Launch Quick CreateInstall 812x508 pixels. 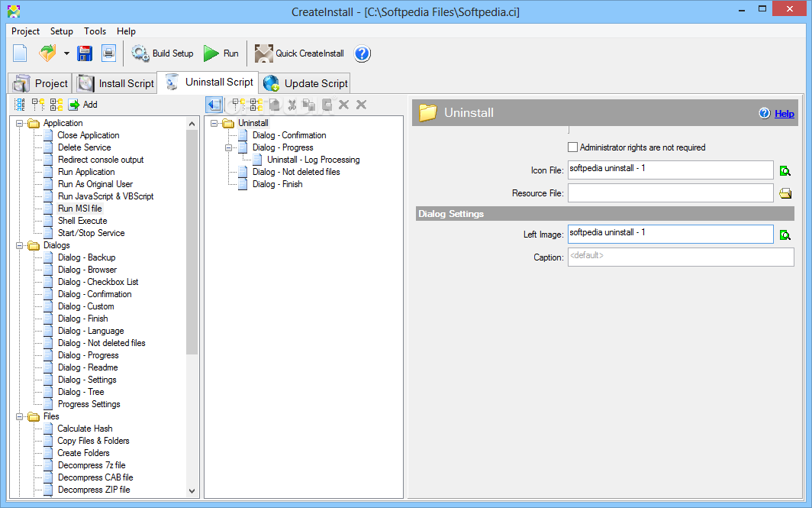coord(299,53)
